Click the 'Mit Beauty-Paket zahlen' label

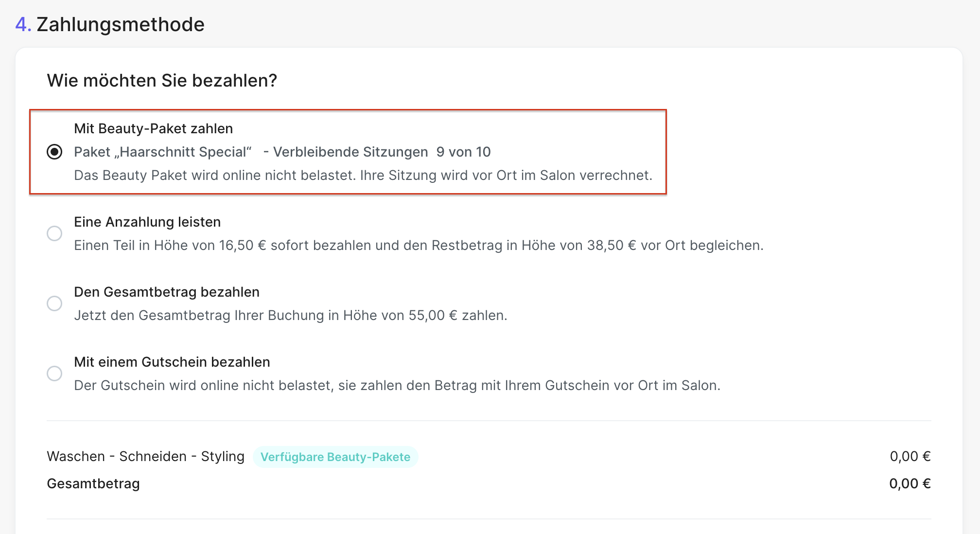pos(153,128)
